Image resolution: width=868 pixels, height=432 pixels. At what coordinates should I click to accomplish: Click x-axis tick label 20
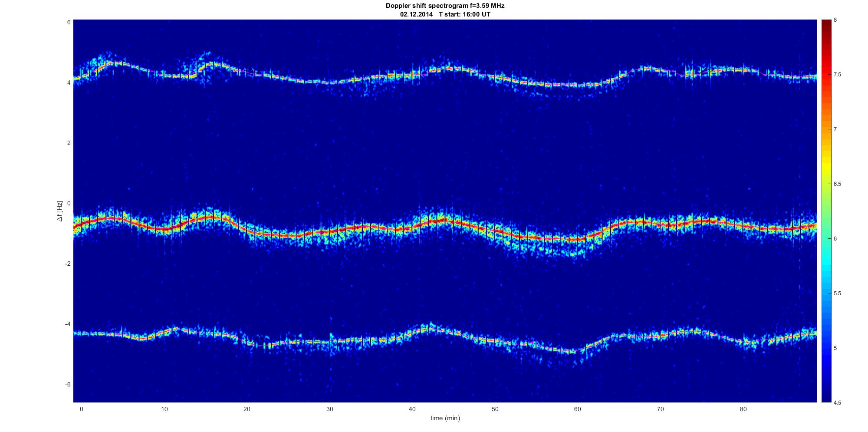[x=247, y=409]
